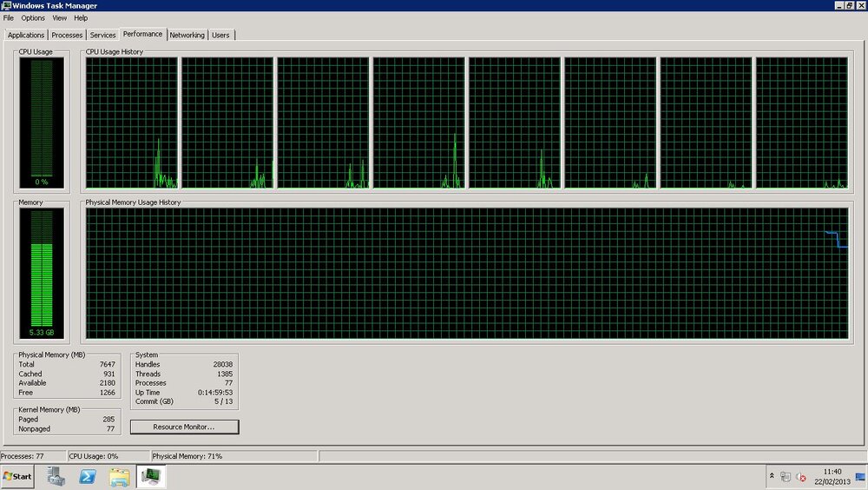Click Task Manager icon in taskbar
Viewport: 868px width, 490px height.
click(151, 477)
